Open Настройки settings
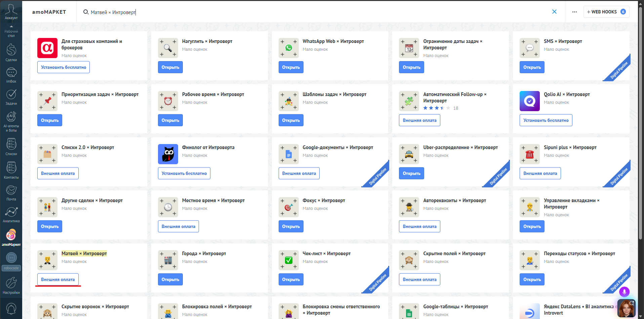 point(11,285)
